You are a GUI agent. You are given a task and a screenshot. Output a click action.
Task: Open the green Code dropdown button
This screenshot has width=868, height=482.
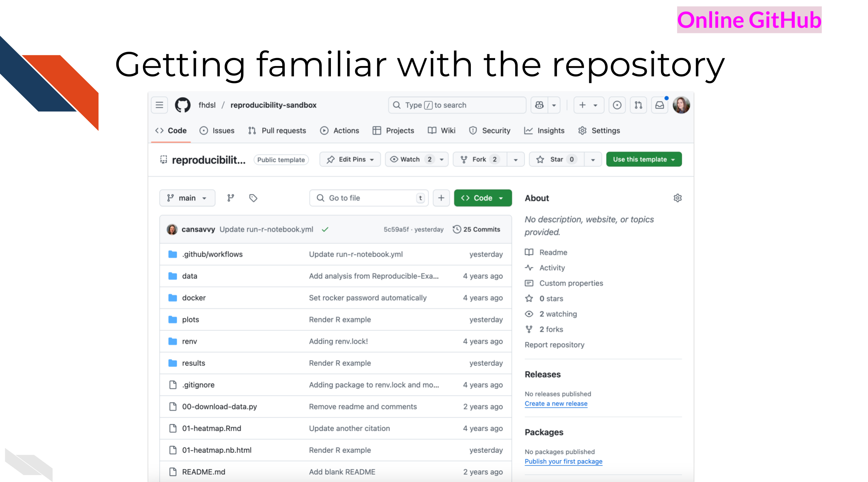[483, 198]
